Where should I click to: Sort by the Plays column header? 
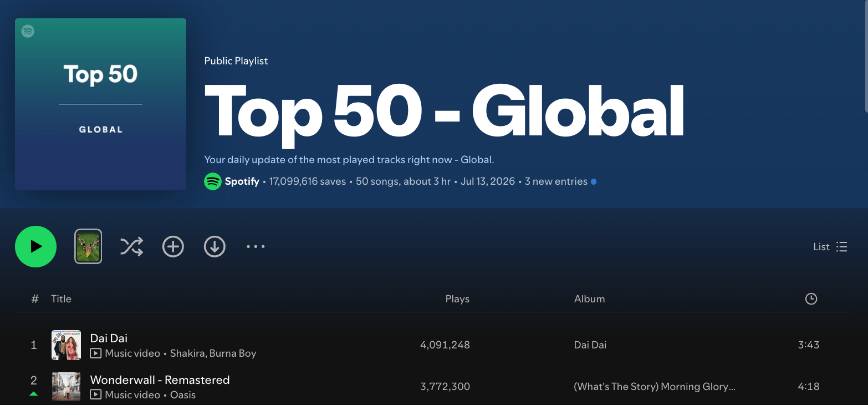[457, 299]
